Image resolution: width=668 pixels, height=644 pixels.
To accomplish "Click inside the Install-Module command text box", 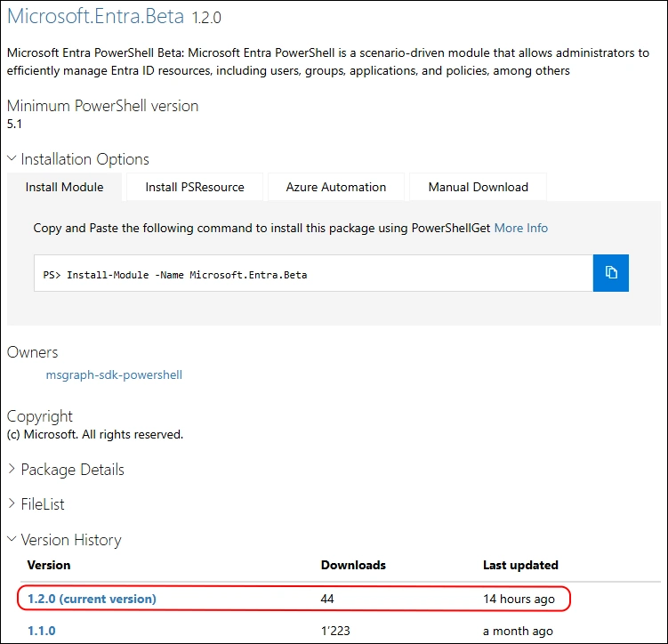I will (313, 274).
